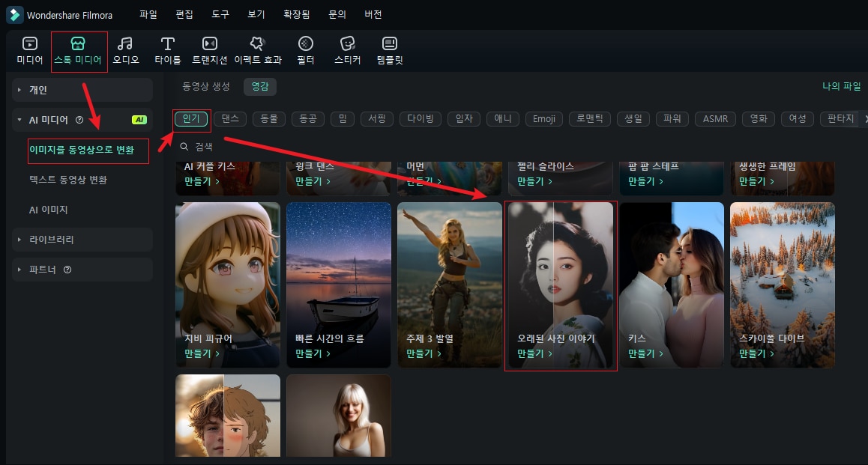Open the 오디오 (Audio) tool icon
This screenshot has width=868, height=465.
(x=125, y=51)
